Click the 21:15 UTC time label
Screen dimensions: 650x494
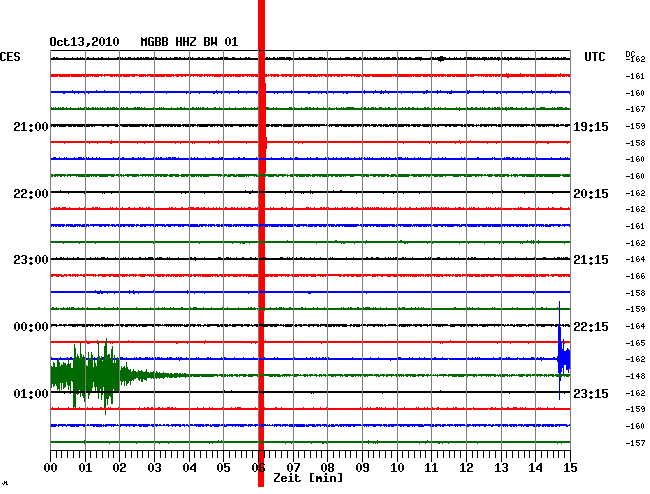tap(591, 260)
